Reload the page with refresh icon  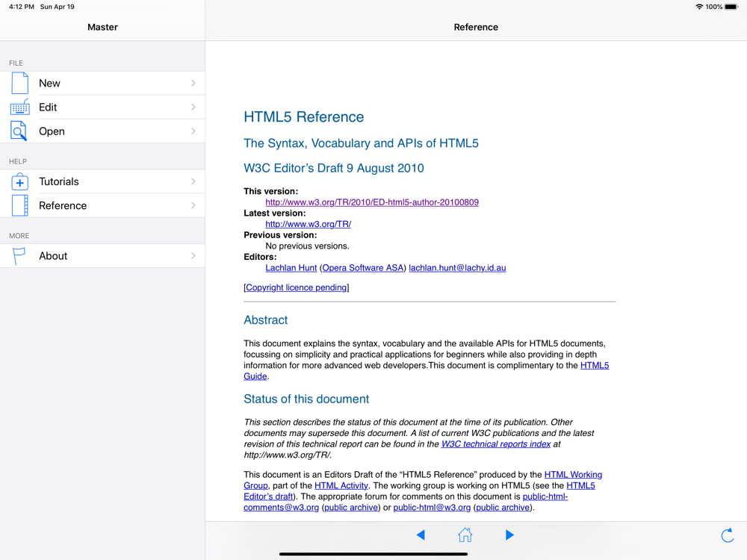coord(728,535)
